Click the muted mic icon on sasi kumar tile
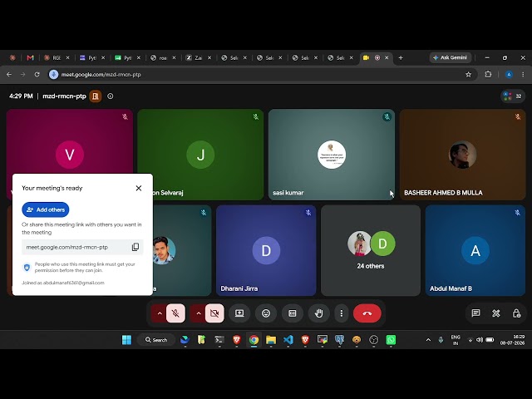The image size is (532, 399). click(x=387, y=117)
